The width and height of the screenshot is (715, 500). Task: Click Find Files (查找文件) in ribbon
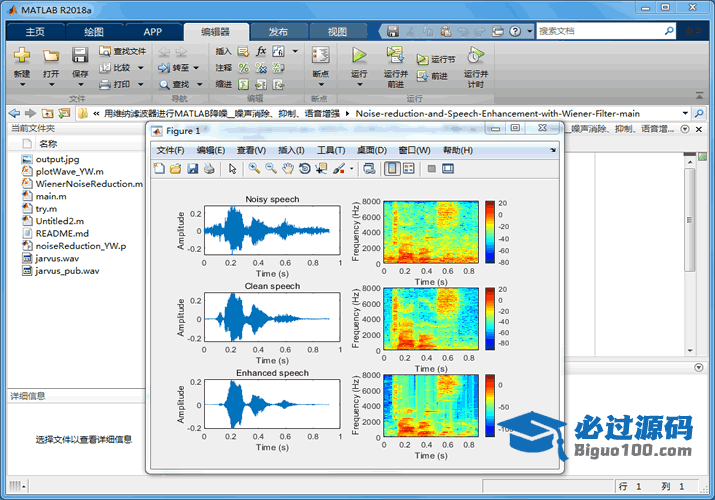(x=122, y=51)
